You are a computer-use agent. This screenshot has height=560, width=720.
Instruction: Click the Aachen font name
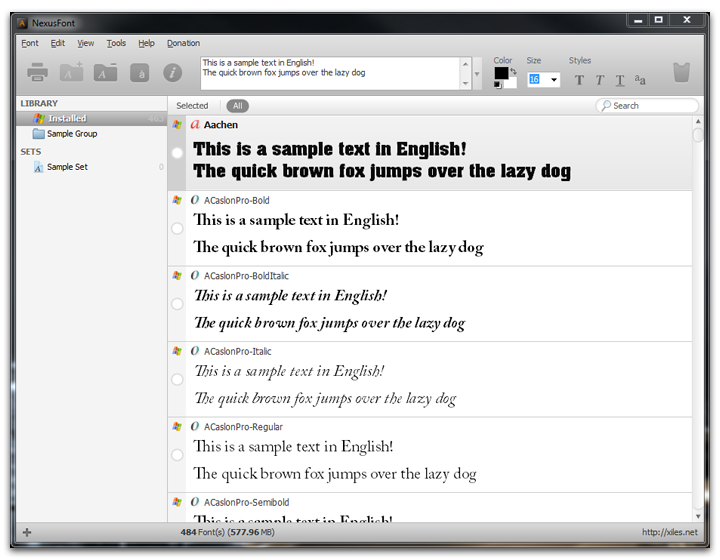pyautogui.click(x=221, y=125)
